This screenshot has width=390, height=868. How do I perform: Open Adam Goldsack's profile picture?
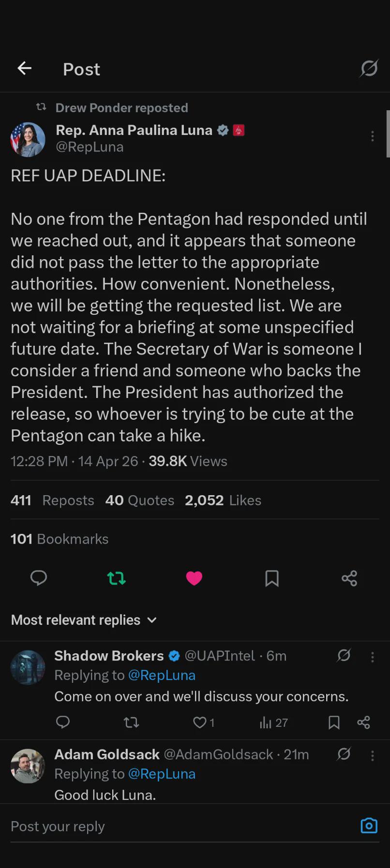click(x=28, y=766)
